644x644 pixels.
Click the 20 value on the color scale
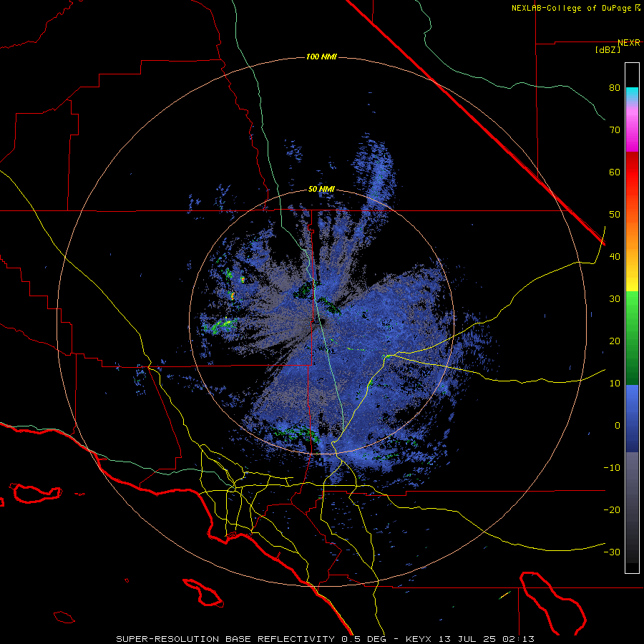(615, 341)
